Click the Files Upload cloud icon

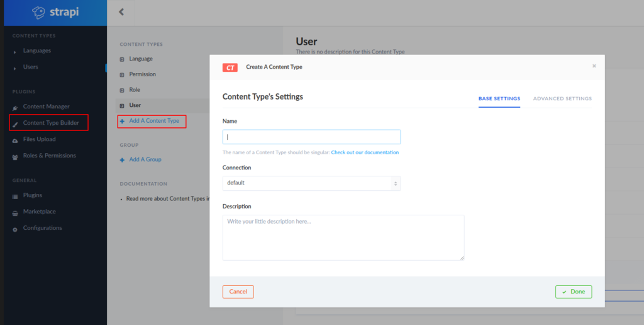[15, 140]
